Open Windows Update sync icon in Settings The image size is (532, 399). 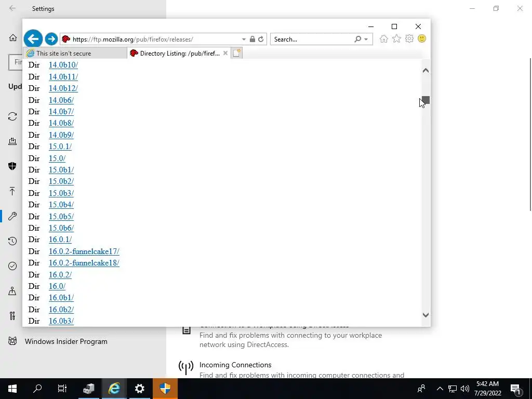pos(12,116)
